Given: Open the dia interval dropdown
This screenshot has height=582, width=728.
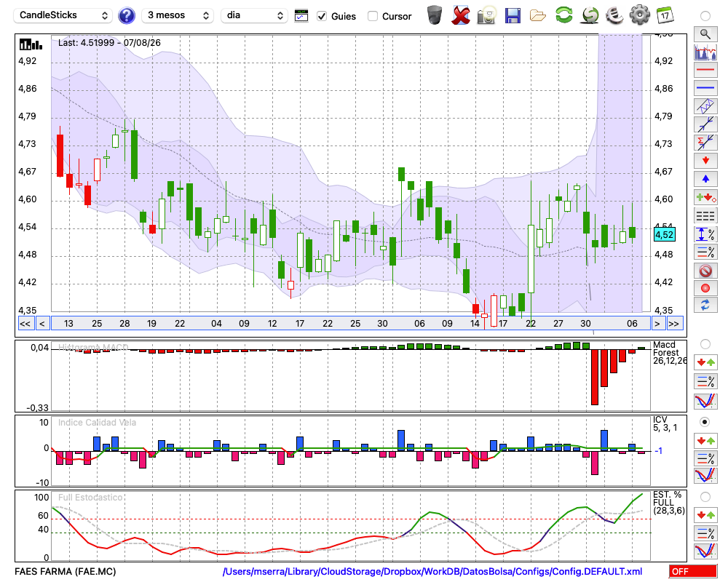Looking at the screenshot, I should (x=254, y=15).
